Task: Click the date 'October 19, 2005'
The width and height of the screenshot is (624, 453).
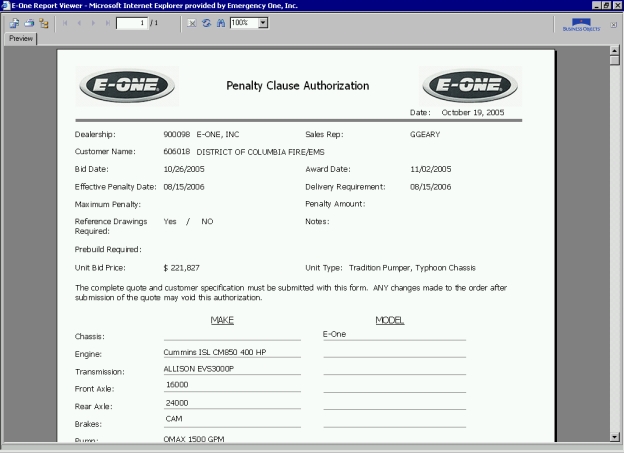Action: point(473,113)
